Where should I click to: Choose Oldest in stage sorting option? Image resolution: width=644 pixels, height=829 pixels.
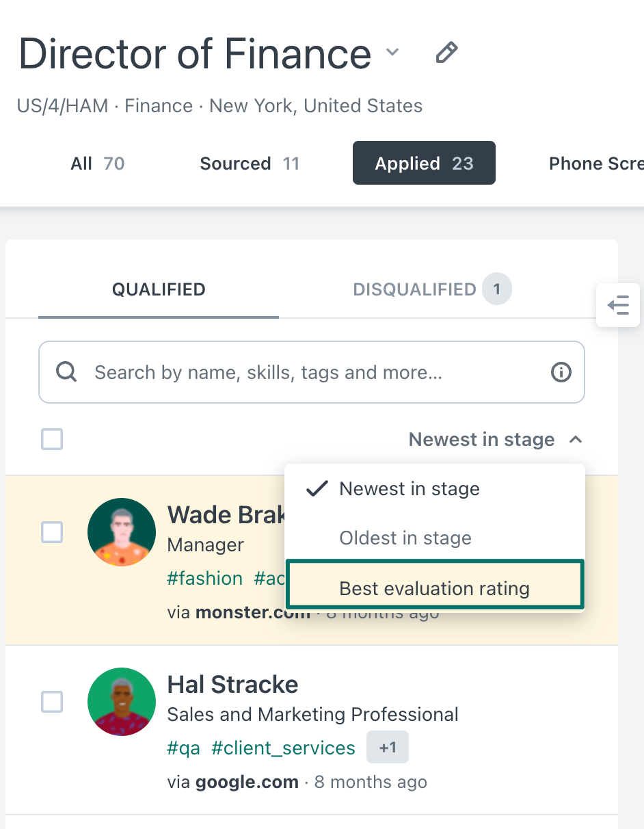click(405, 538)
